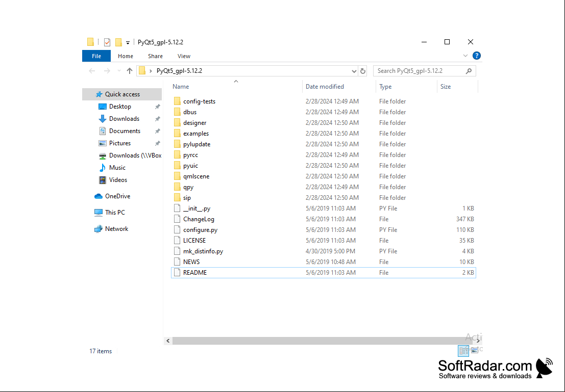Screen dimensions: 565x392
Task: Open address bar previous locations dropdown
Action: click(x=354, y=71)
